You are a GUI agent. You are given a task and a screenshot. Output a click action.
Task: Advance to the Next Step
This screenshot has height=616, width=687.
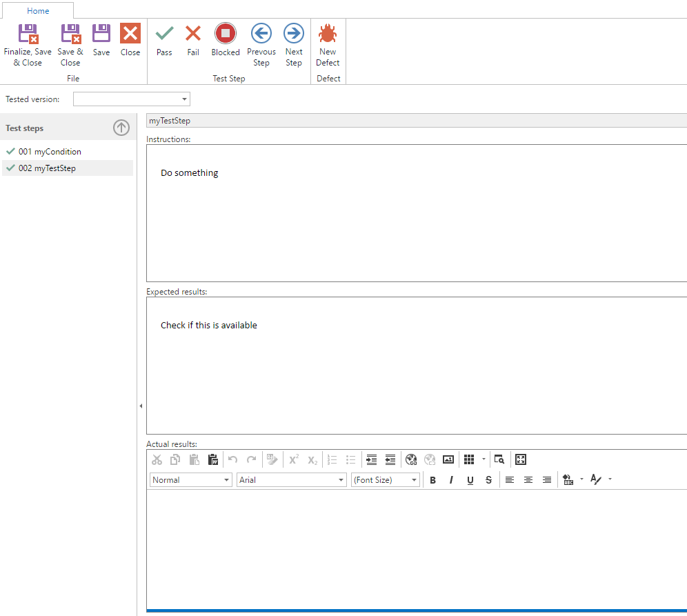294,34
